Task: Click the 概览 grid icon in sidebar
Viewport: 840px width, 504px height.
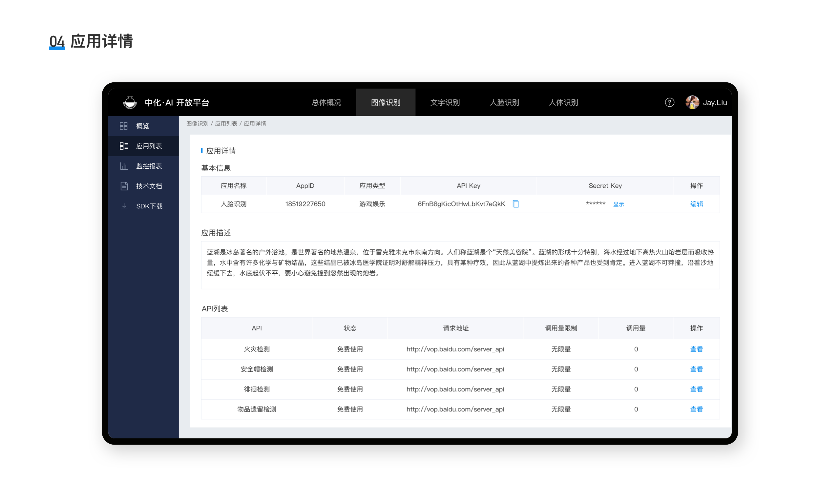Action: click(x=124, y=126)
